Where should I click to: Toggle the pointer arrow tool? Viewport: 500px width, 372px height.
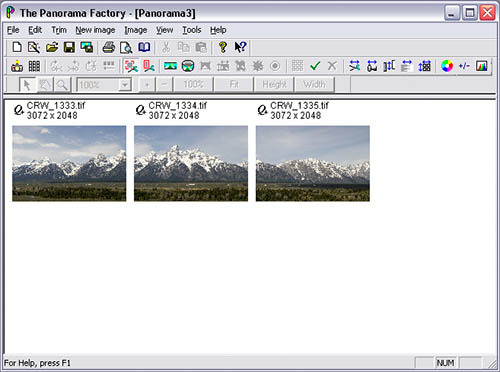click(27, 85)
